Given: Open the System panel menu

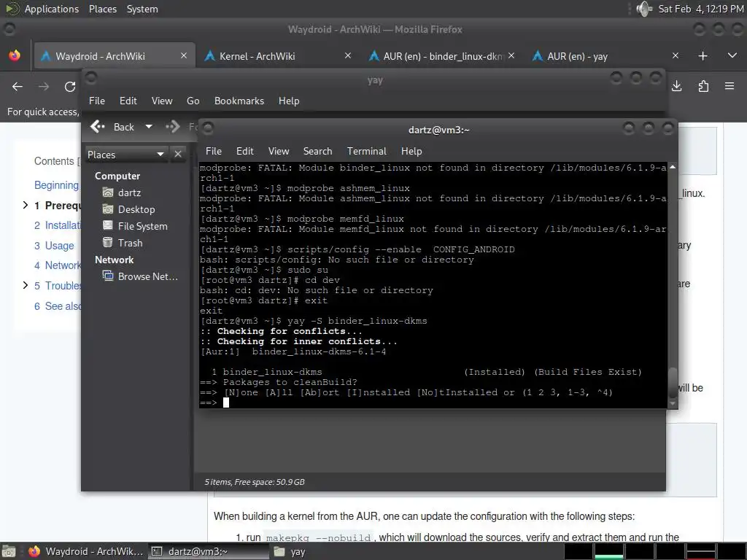Looking at the screenshot, I should (x=142, y=9).
